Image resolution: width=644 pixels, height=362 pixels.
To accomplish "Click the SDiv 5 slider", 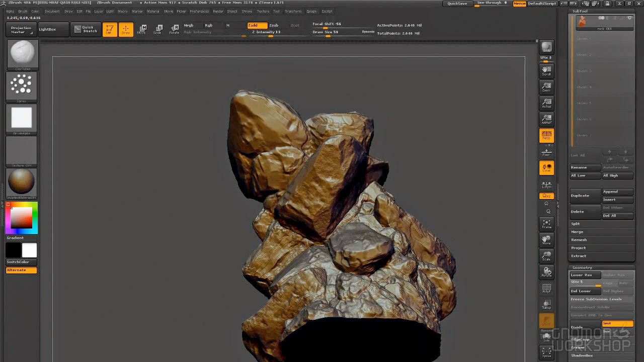I will pyautogui.click(x=586, y=283).
